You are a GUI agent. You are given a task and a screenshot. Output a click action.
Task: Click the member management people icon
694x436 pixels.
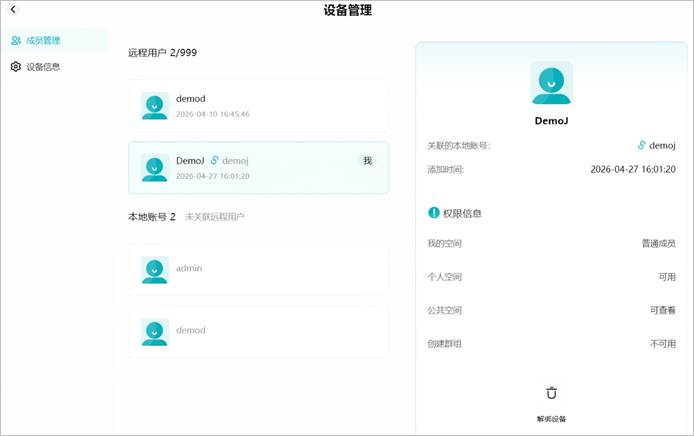click(x=16, y=41)
